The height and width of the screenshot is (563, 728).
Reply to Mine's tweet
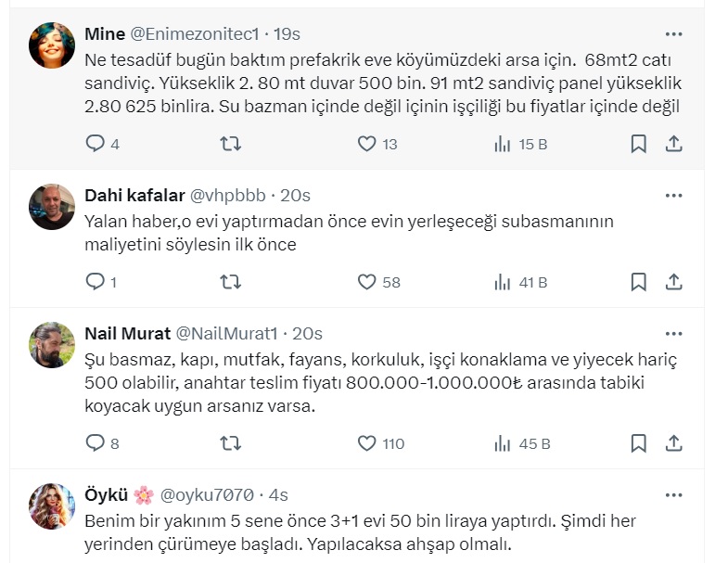pos(95,144)
